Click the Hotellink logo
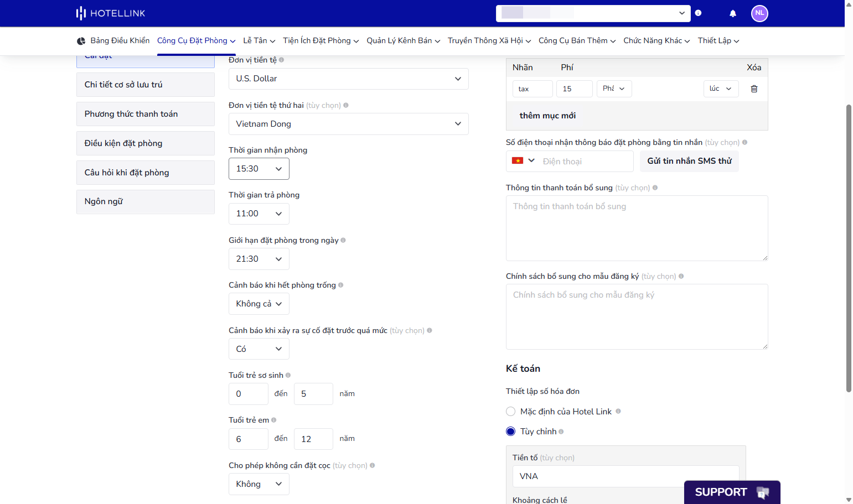This screenshot has width=853, height=504. (x=111, y=13)
